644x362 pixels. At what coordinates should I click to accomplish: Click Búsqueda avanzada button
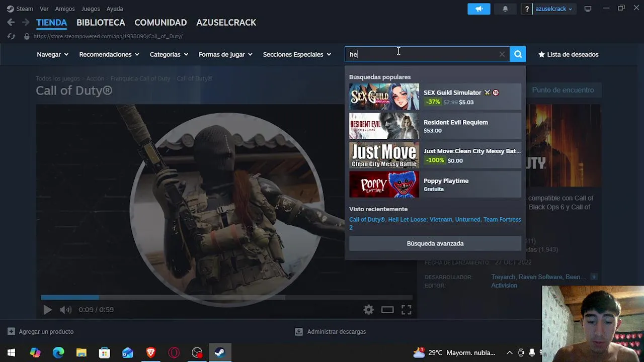coord(435,243)
